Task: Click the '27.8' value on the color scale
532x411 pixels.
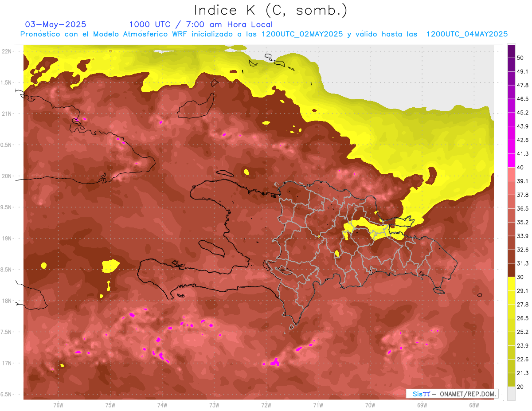Action: 523,305
